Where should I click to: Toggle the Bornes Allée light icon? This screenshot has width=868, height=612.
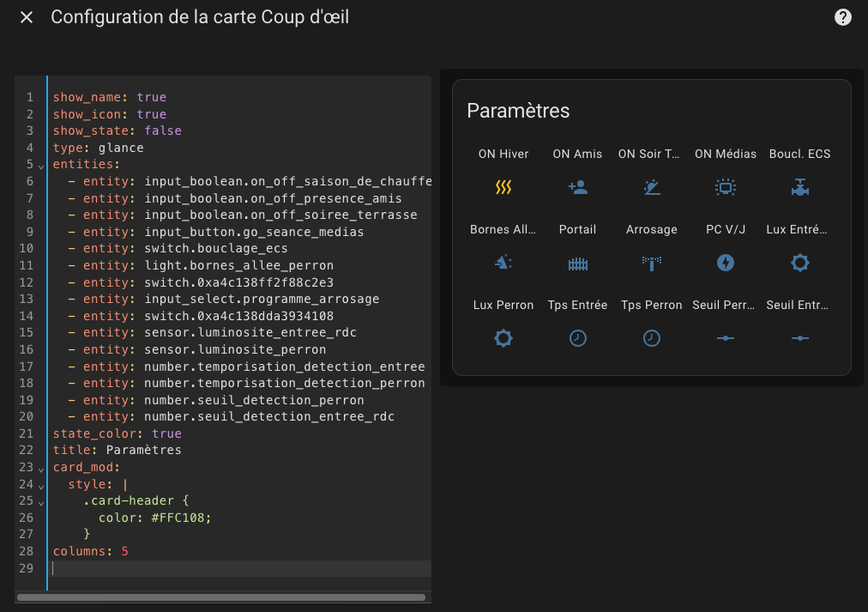point(503,263)
